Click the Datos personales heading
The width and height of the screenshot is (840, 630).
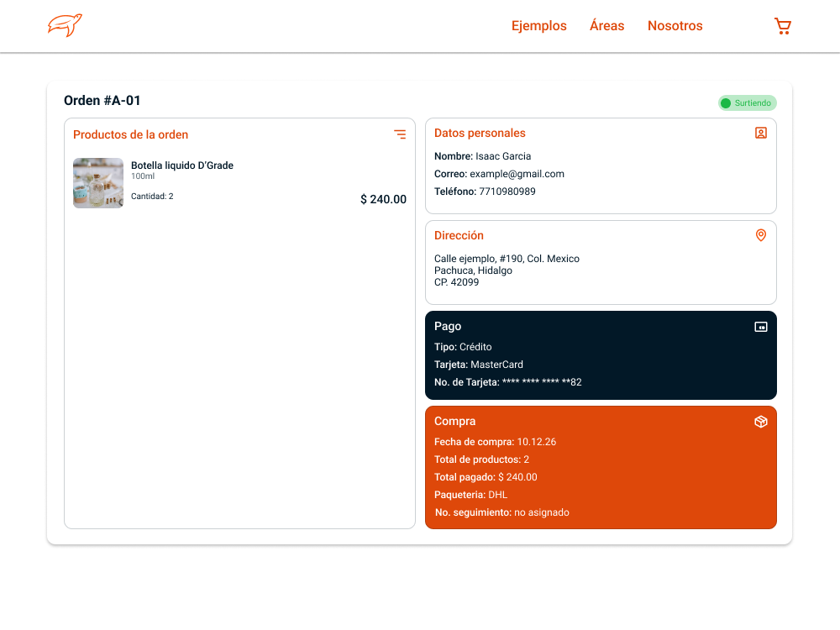point(480,133)
